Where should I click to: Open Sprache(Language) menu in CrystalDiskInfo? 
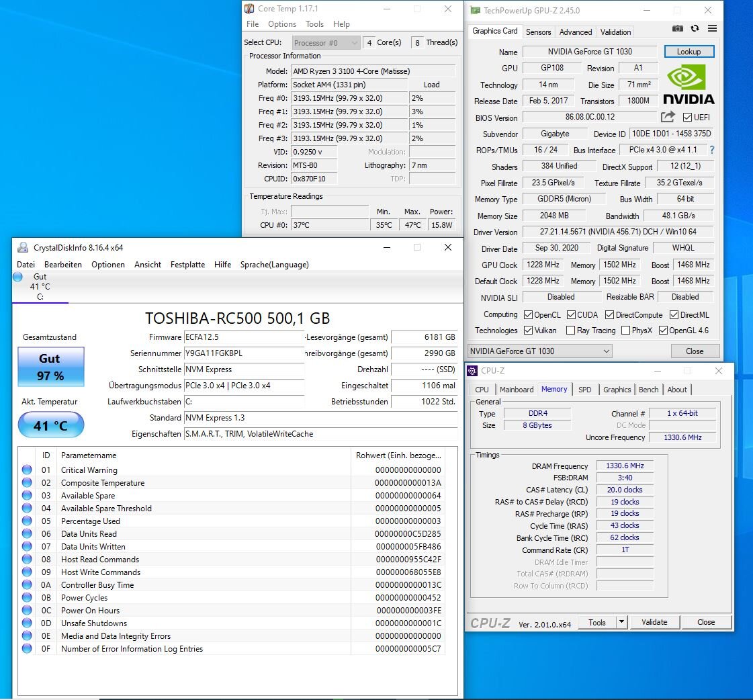coord(274,264)
